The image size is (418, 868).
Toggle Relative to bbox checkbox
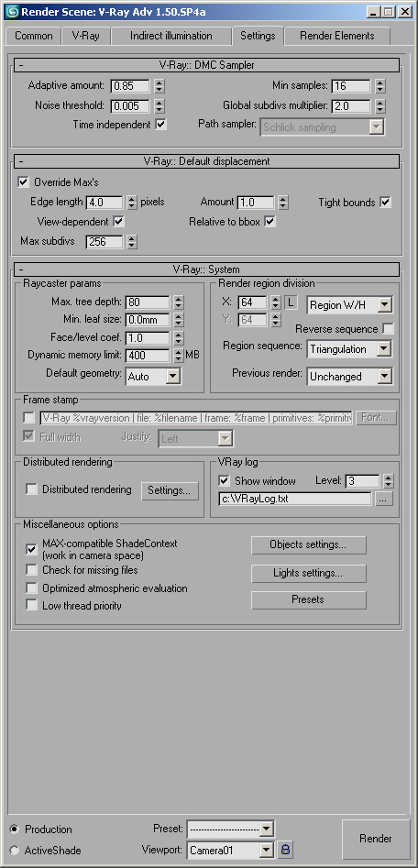point(269,222)
